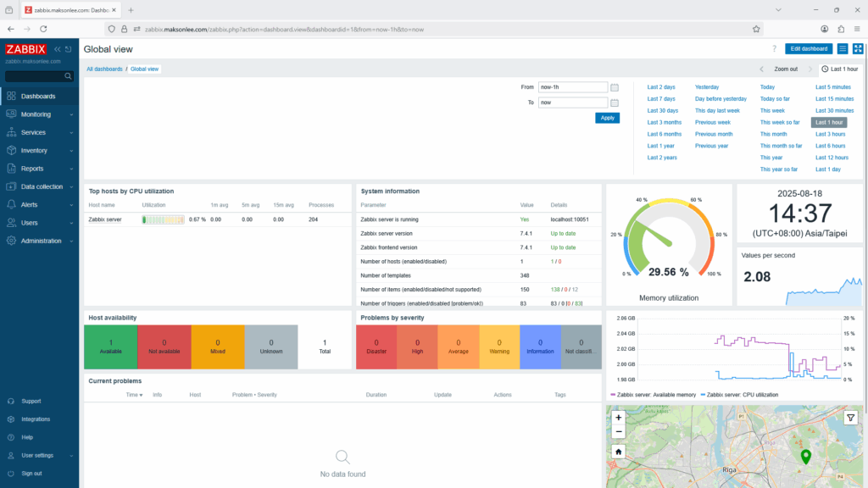The image size is (868, 488).
Task: Choose Last 12 hours range
Action: 832,158
